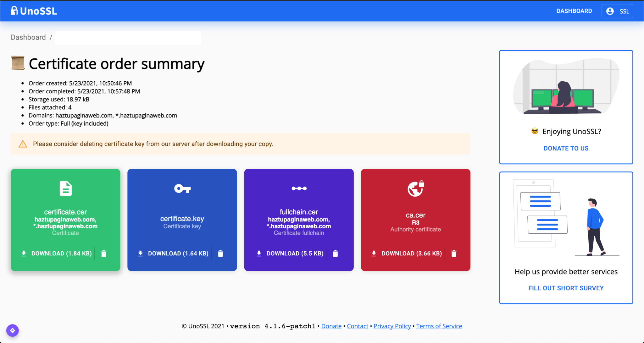The image size is (644, 343).
Task: Open the Terms of Service footer link
Action: 439,326
